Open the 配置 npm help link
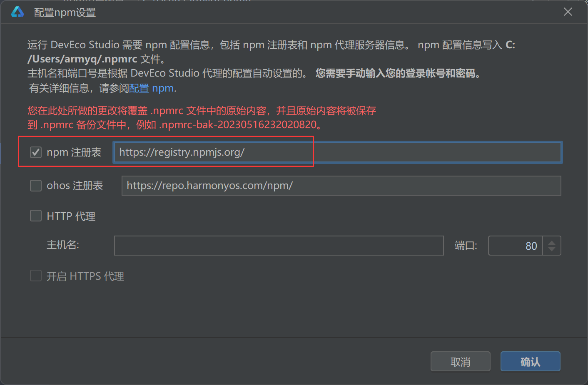The height and width of the screenshot is (385, 588). click(x=152, y=88)
